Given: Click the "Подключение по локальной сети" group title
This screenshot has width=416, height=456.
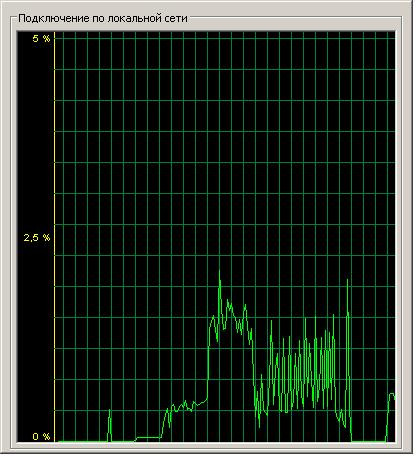Looking at the screenshot, I should 103,18.
